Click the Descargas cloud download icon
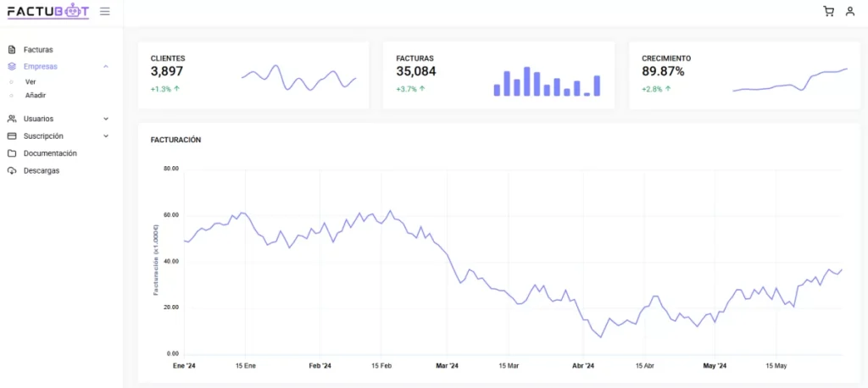Image resolution: width=868 pixels, height=388 pixels. click(12, 171)
